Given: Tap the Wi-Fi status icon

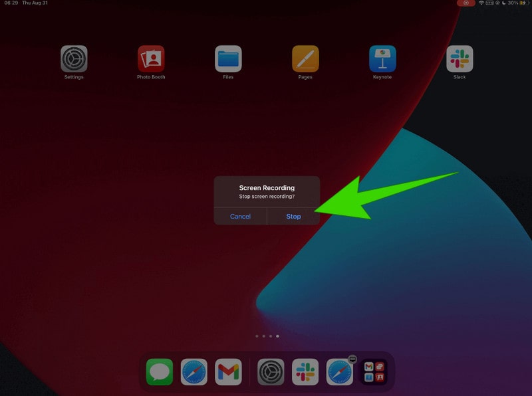Looking at the screenshot, I should [481, 5].
